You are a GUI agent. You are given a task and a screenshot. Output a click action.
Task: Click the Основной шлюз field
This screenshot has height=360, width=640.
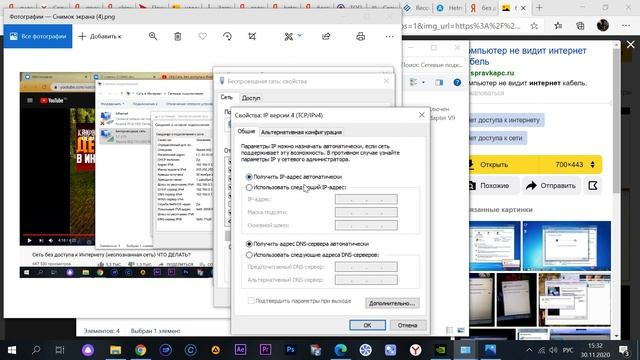[366, 225]
